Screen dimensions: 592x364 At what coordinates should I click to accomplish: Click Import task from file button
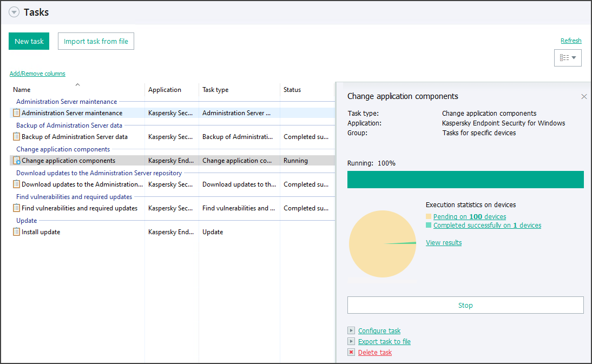[x=96, y=42]
